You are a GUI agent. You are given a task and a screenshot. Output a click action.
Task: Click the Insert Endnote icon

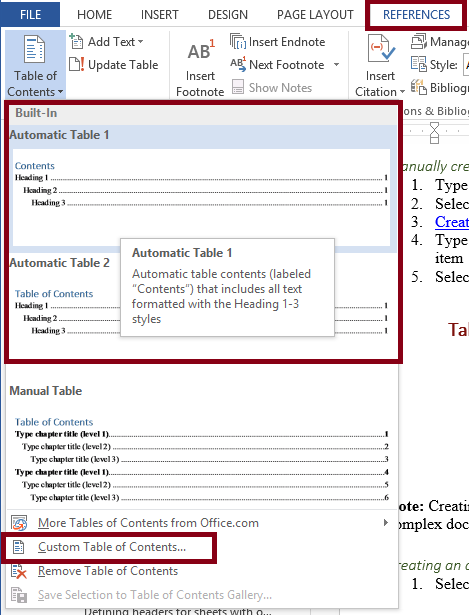click(238, 41)
